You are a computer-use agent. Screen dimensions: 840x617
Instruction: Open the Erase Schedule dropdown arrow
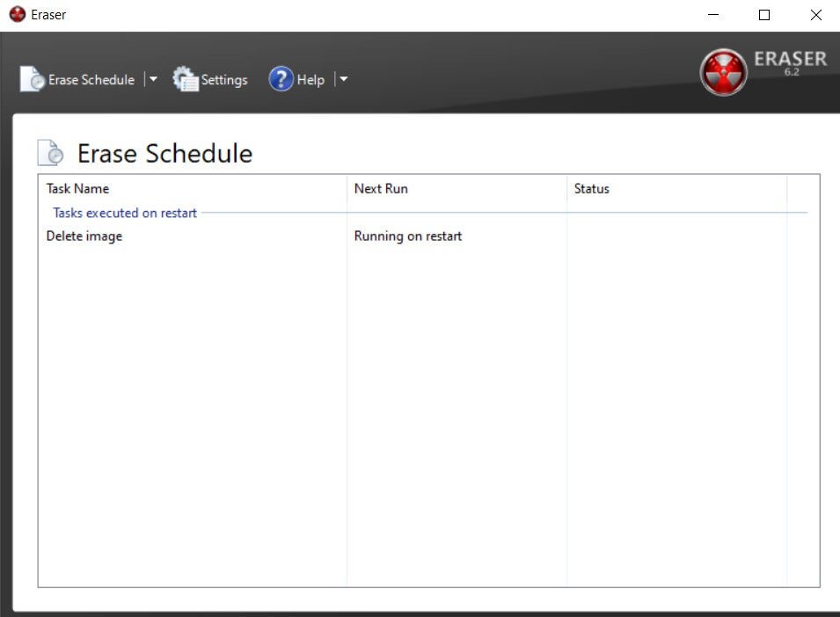[x=153, y=79]
